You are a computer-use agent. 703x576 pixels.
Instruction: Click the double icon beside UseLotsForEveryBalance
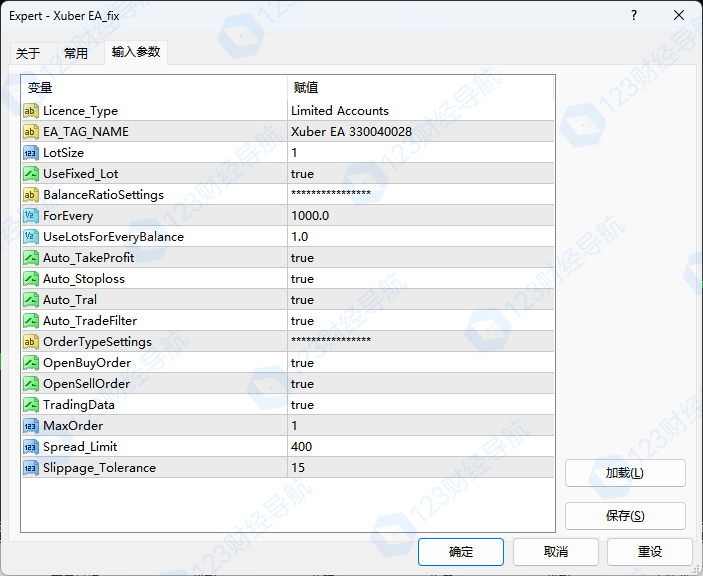coord(30,237)
